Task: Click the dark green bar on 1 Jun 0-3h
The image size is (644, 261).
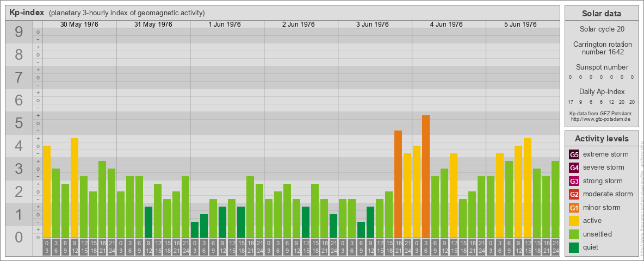Action: pos(195,230)
